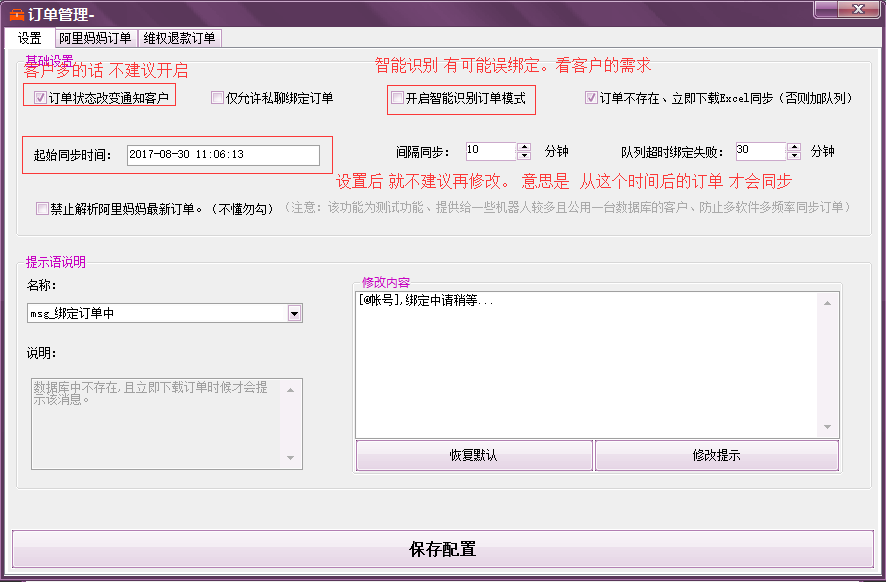Screen dimensions: 886x582
Task: Click 保存配置 to save settings
Action: pyautogui.click(x=442, y=549)
